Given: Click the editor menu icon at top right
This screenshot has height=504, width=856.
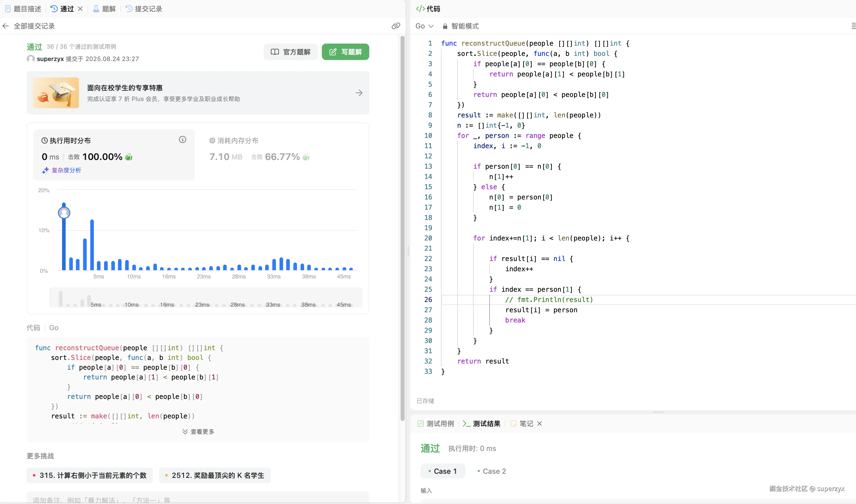Looking at the screenshot, I should [853, 26].
